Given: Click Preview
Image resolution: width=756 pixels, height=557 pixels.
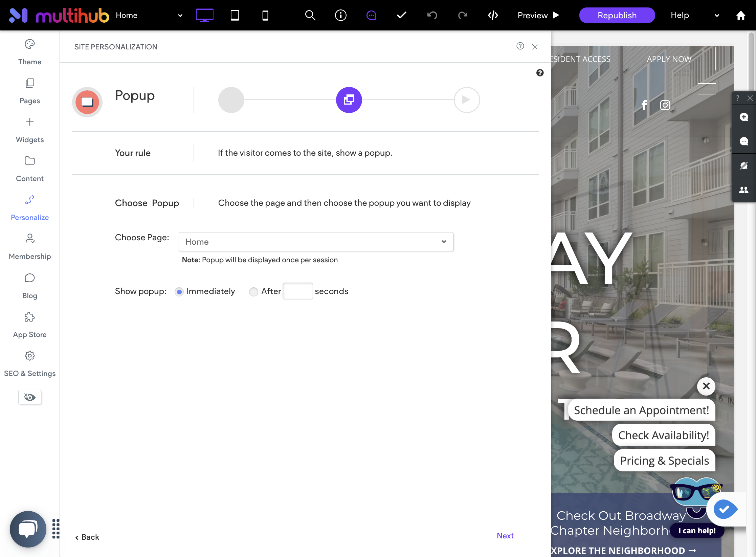Looking at the screenshot, I should click(538, 15).
